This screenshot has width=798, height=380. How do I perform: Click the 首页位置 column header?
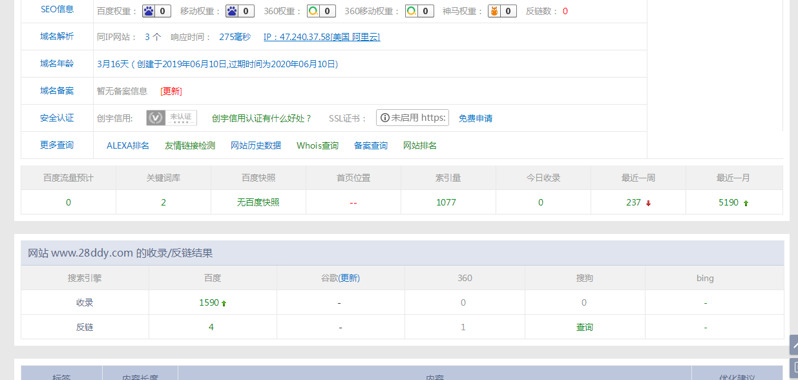[353, 178]
